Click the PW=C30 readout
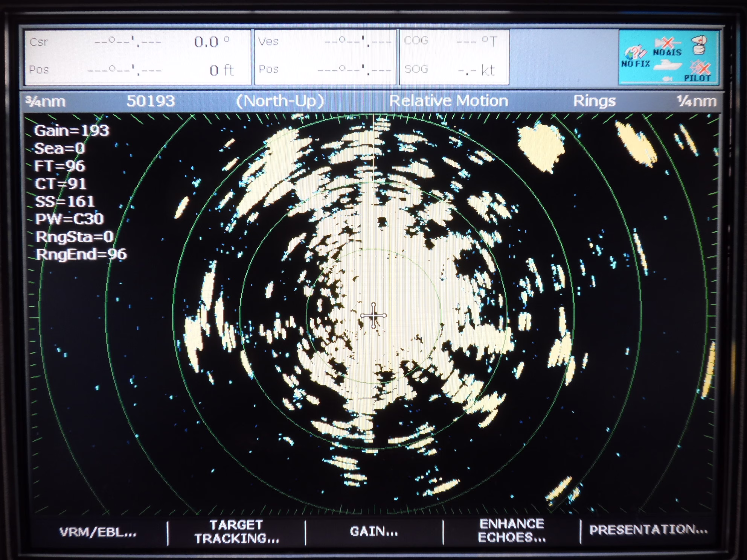Viewport: 747px width, 560px height. (x=69, y=219)
